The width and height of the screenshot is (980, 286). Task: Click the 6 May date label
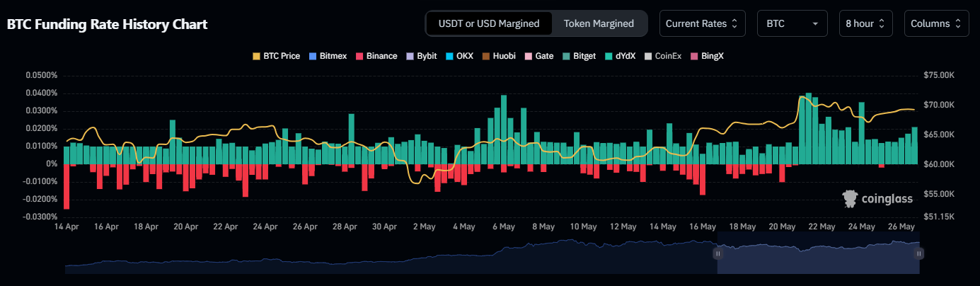click(502, 227)
